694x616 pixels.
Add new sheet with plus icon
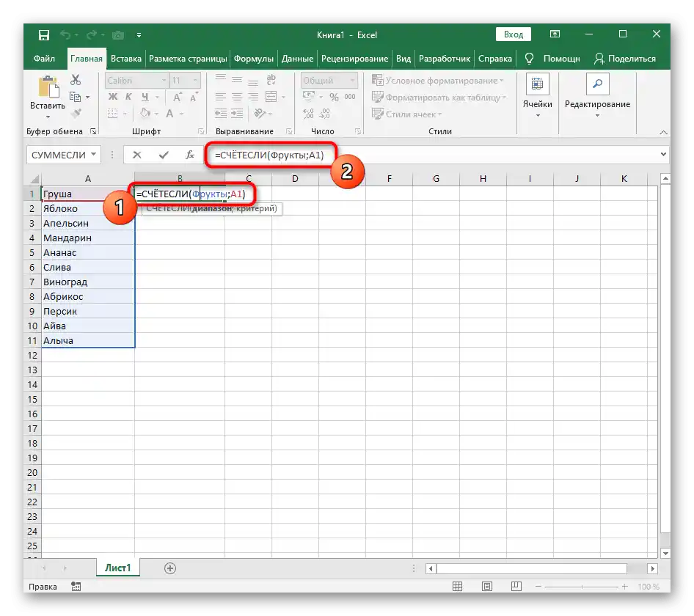pos(170,568)
